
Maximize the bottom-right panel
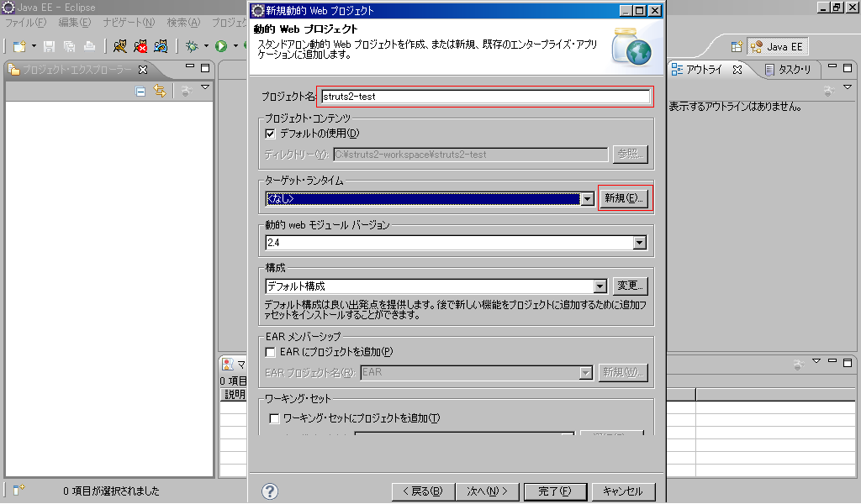[848, 363]
